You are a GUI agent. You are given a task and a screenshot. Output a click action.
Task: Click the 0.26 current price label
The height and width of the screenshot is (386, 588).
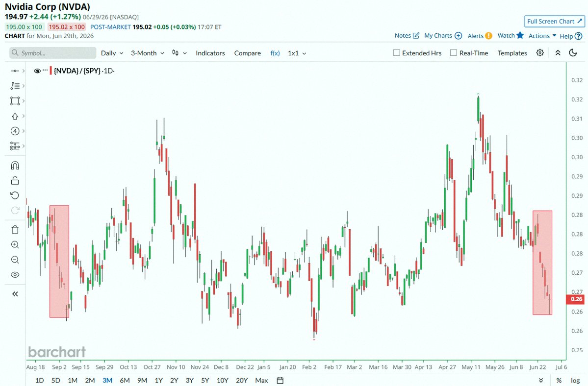575,299
